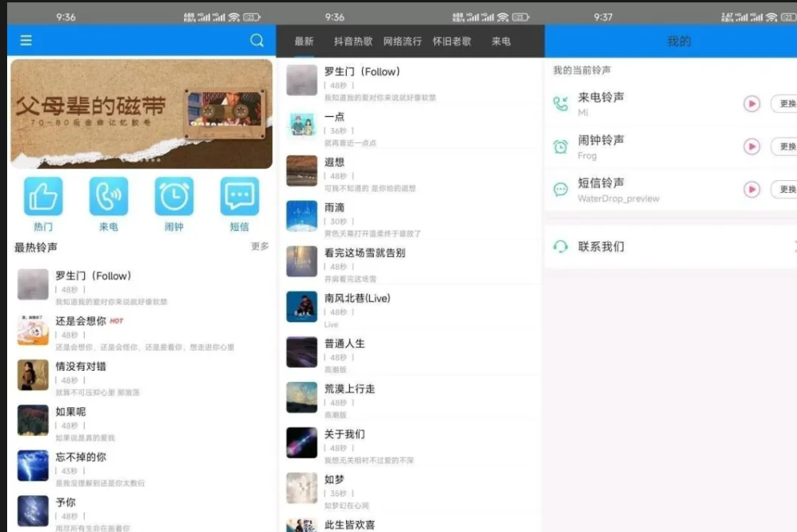Select 忘不掉的你 ringtone
The image size is (797, 532).
click(141, 466)
